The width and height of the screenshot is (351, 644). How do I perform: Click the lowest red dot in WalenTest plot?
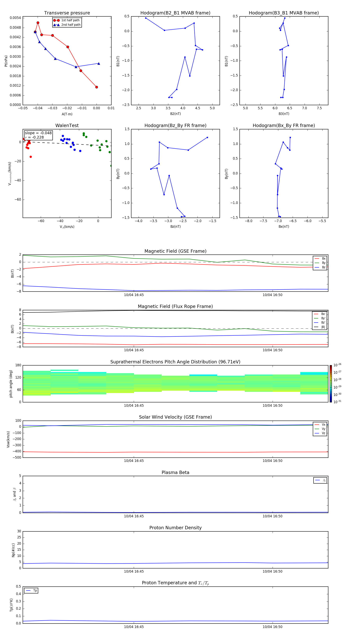tap(31, 157)
